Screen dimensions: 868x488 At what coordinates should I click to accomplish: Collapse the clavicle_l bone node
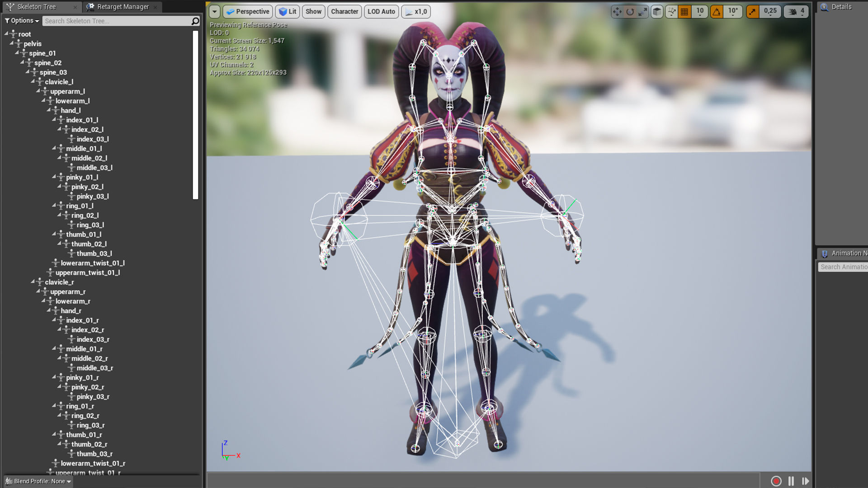[33, 81]
